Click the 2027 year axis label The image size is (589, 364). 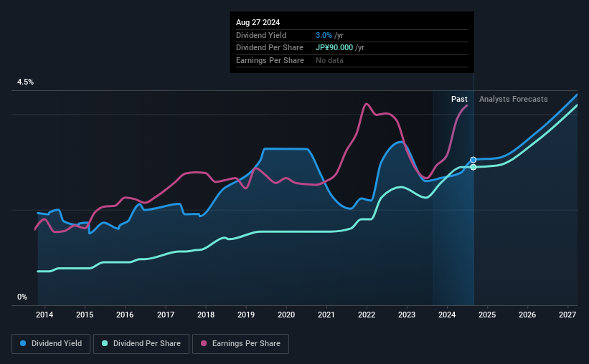[567, 315]
